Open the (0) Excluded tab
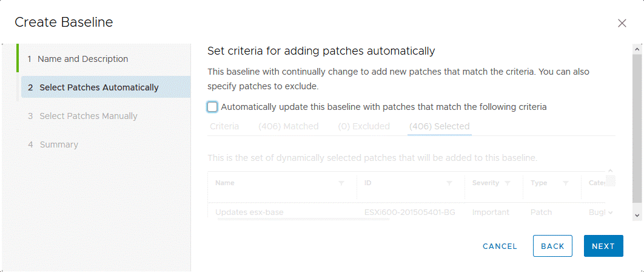 pos(364,126)
